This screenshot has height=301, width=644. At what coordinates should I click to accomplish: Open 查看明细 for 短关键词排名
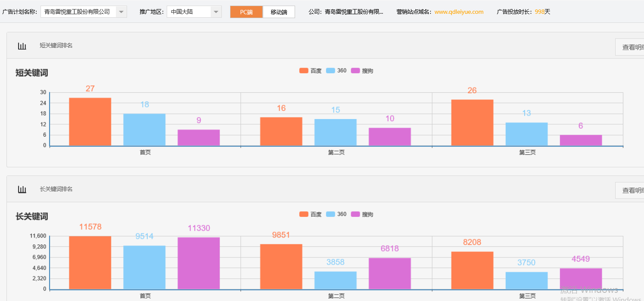631,47
